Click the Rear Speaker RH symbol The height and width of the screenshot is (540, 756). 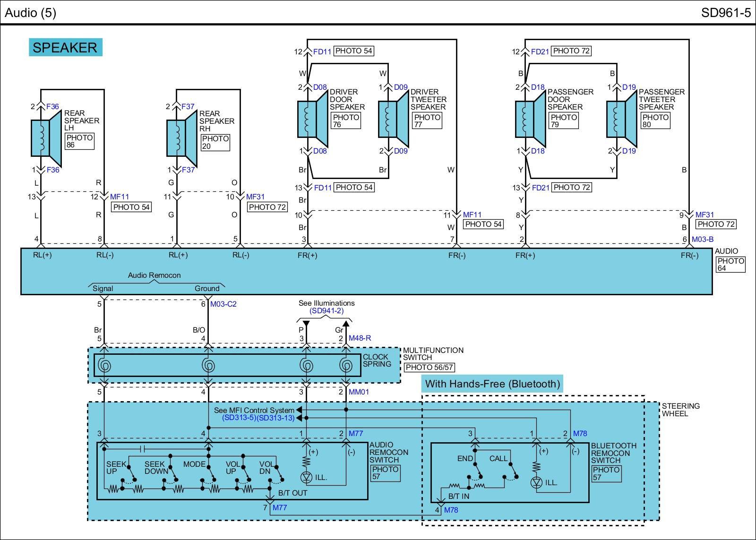[181, 138]
